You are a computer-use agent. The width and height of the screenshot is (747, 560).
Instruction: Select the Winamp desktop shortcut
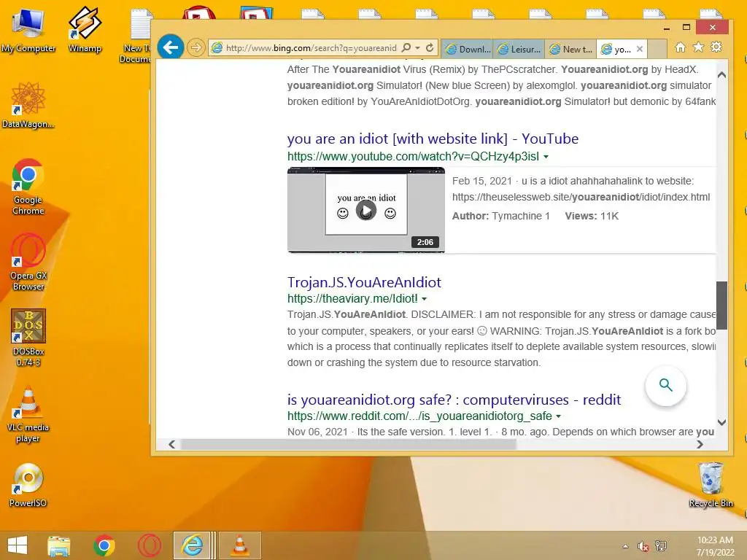click(85, 29)
